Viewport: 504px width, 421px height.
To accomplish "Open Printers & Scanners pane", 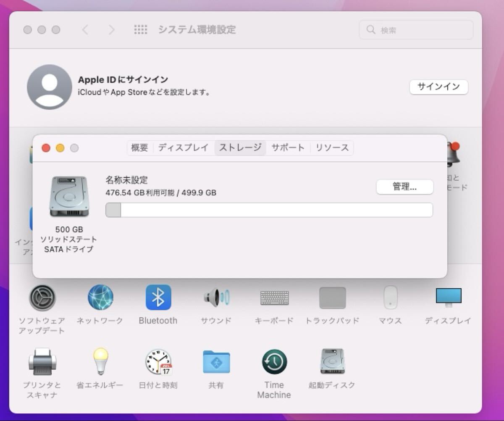I will pos(43,362).
